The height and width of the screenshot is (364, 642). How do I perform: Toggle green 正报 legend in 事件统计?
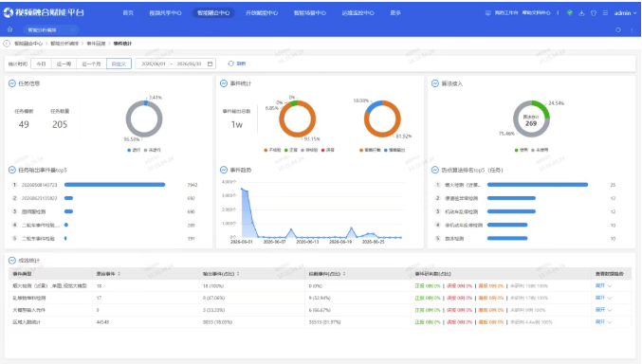coord(291,151)
